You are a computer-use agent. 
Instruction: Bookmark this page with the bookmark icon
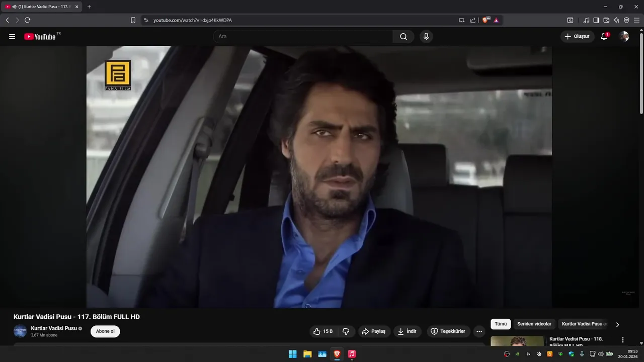point(133,20)
